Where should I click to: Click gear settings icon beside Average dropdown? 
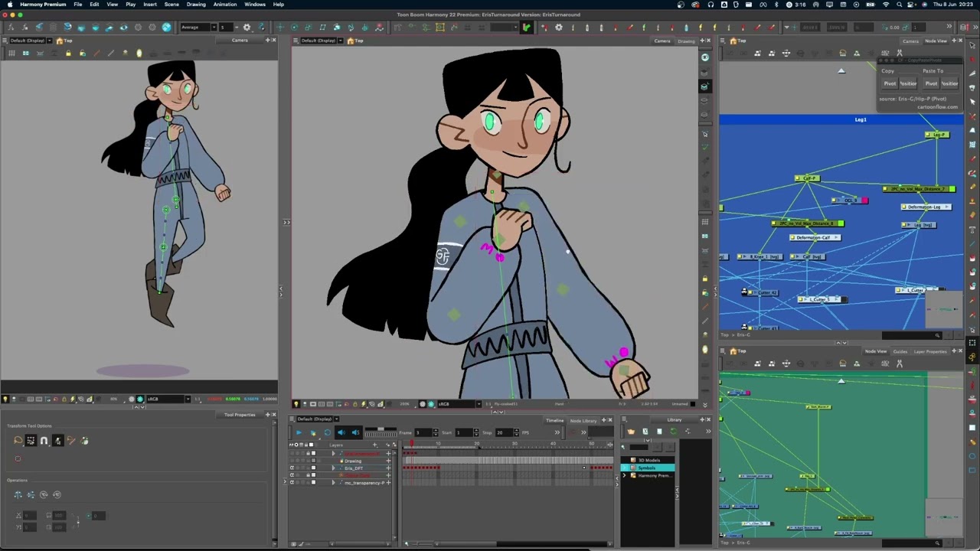pyautogui.click(x=247, y=28)
